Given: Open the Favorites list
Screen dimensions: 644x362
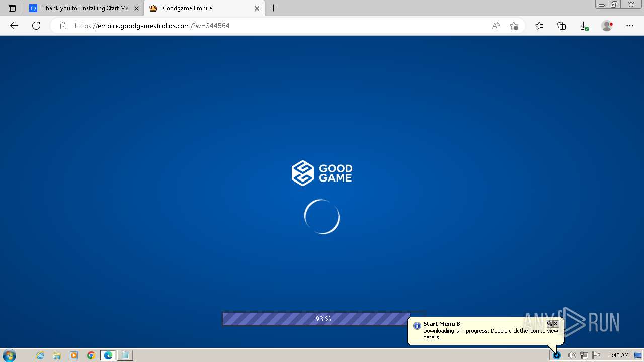Looking at the screenshot, I should tap(539, 26).
